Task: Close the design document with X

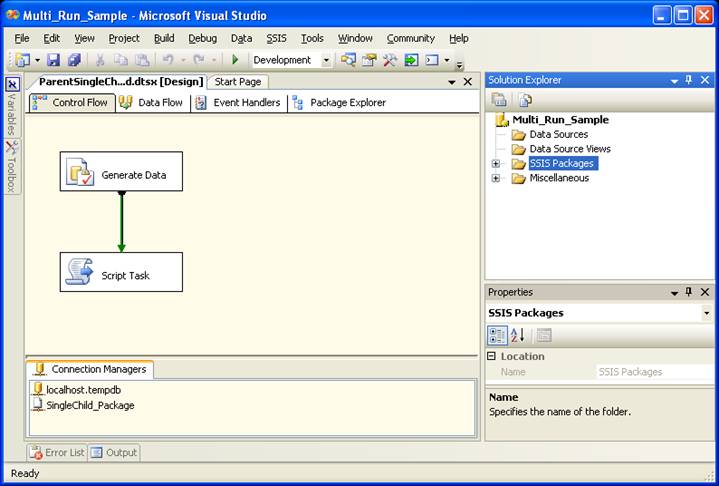Action: (x=468, y=82)
